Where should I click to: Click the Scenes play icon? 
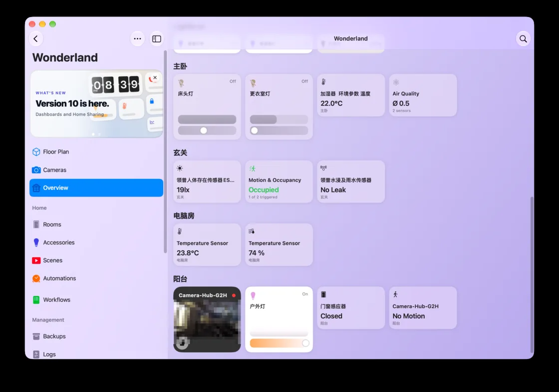tap(36, 260)
